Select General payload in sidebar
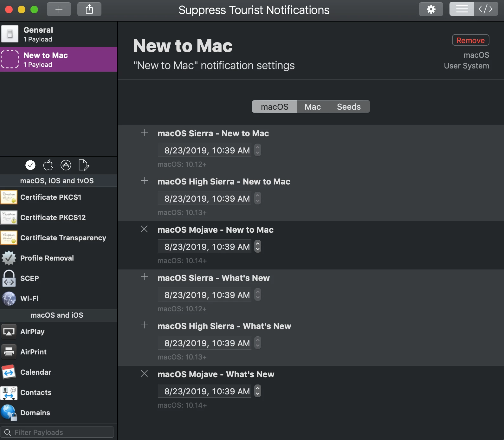Image resolution: width=504 pixels, height=440 pixels. 59,34
